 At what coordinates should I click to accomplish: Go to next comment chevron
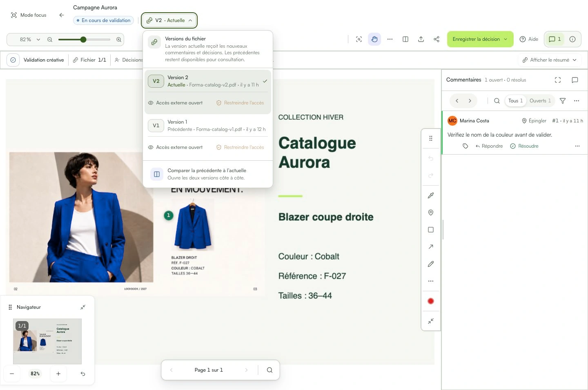tap(470, 101)
